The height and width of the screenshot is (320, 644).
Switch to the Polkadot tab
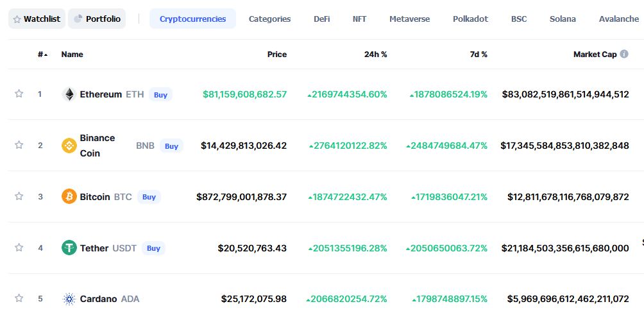pyautogui.click(x=471, y=19)
